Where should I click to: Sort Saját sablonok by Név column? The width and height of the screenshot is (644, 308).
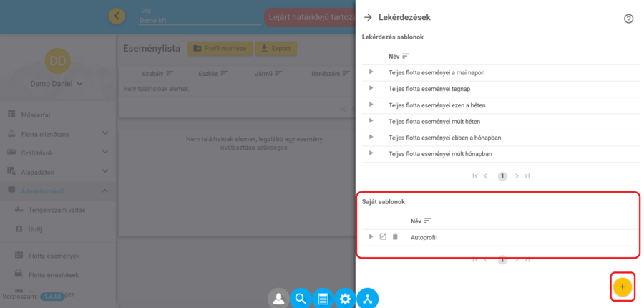click(x=427, y=221)
